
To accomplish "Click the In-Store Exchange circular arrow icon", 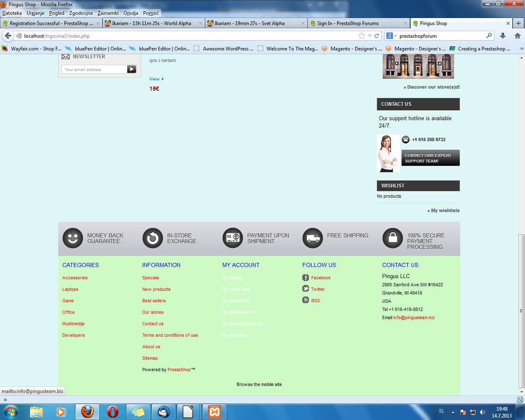I will (153, 238).
